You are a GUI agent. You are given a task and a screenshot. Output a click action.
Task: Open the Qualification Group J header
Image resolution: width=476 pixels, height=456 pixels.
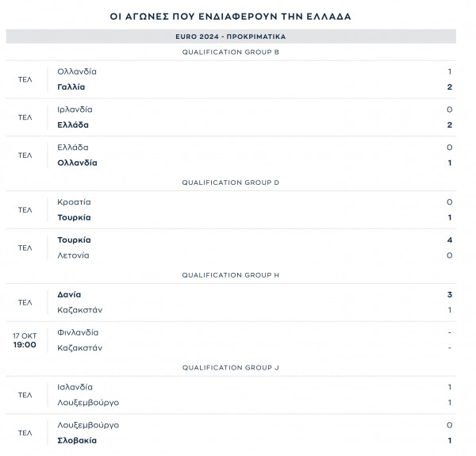(x=231, y=368)
